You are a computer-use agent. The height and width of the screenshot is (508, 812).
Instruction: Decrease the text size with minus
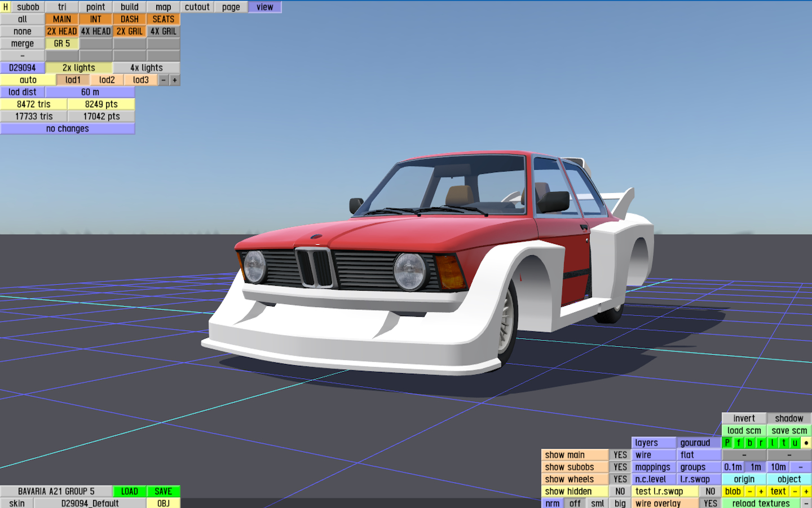(795, 492)
